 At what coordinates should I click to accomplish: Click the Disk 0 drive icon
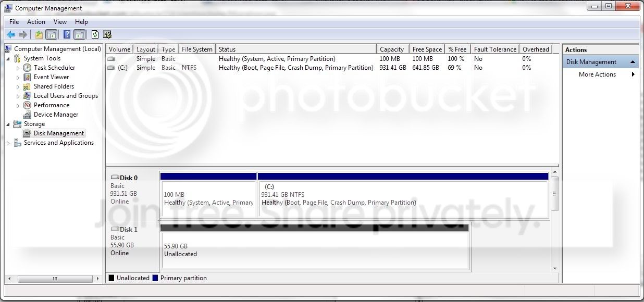click(x=115, y=178)
